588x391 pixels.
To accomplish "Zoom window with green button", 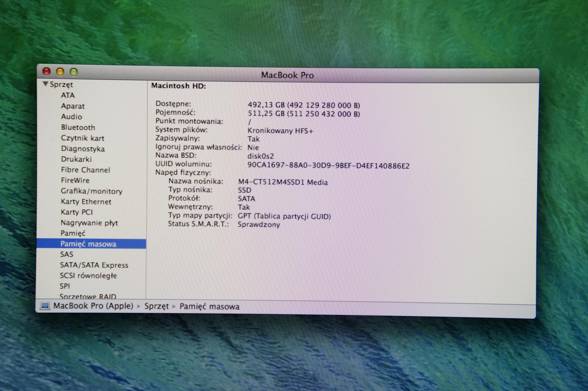I will (73, 72).
